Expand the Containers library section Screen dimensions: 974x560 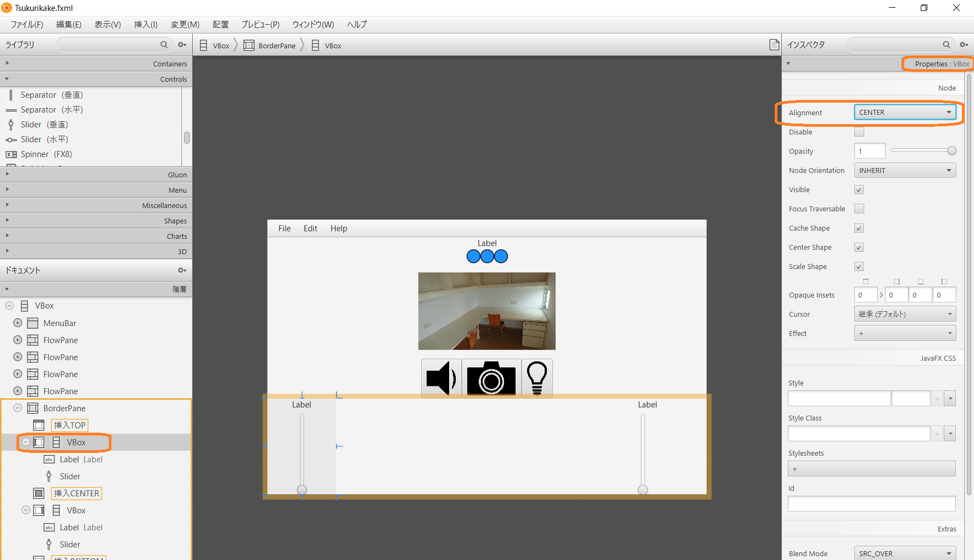pos(96,64)
